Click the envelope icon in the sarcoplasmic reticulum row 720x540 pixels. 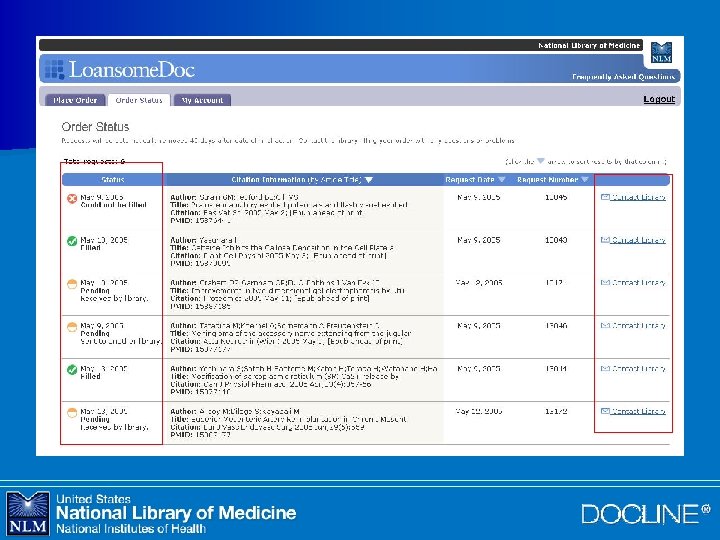point(605,368)
